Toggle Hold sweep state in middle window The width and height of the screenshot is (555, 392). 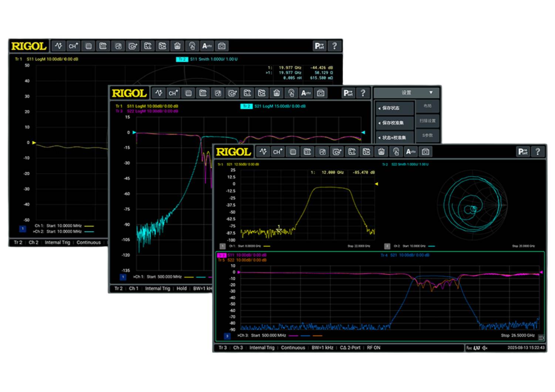click(x=181, y=288)
